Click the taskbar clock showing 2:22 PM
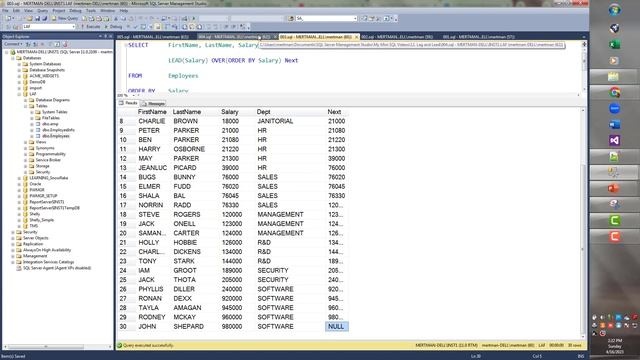Image resolution: width=640 pixels, height=360 pixels. point(614,346)
